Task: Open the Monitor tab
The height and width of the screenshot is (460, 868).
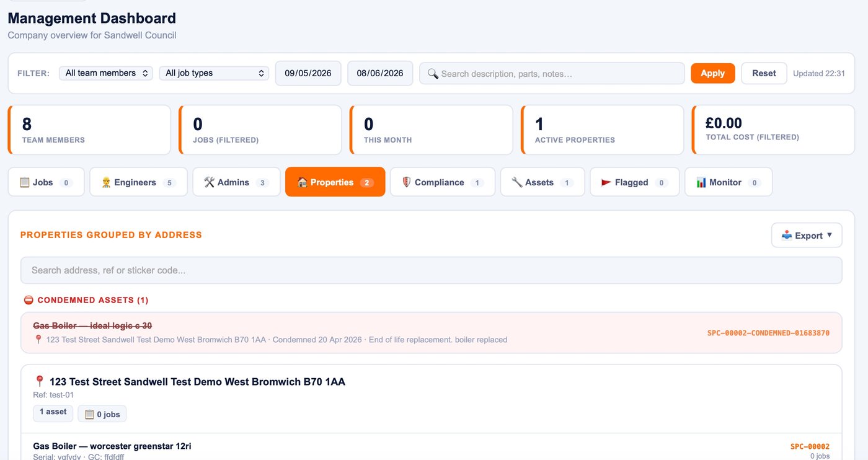Action: tap(728, 182)
